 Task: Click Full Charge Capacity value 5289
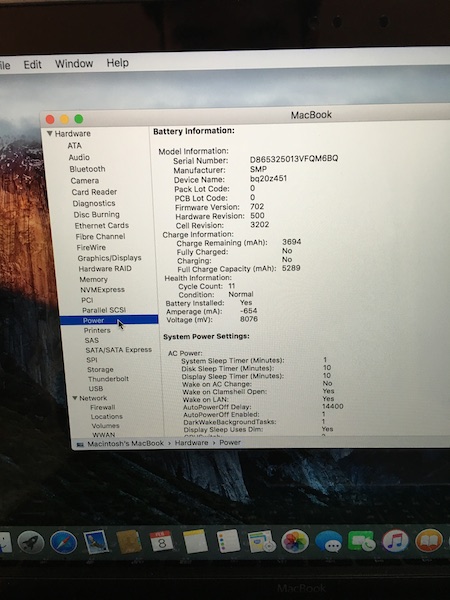pyautogui.click(x=291, y=268)
